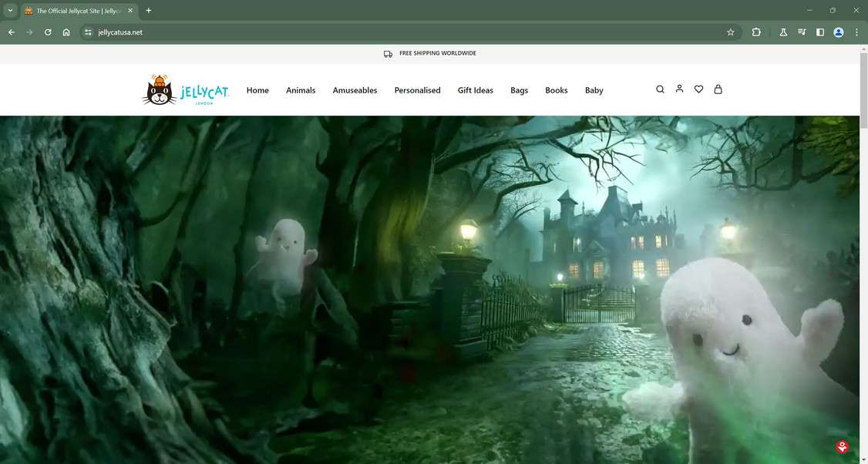
Task: Select The Official Jellycat Site browser tab
Action: [x=78, y=11]
